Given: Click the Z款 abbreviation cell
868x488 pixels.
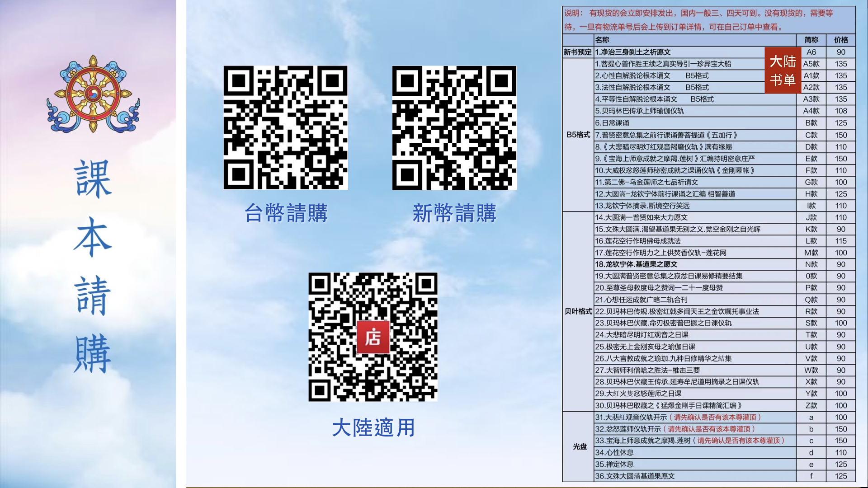Looking at the screenshot, I should (811, 405).
